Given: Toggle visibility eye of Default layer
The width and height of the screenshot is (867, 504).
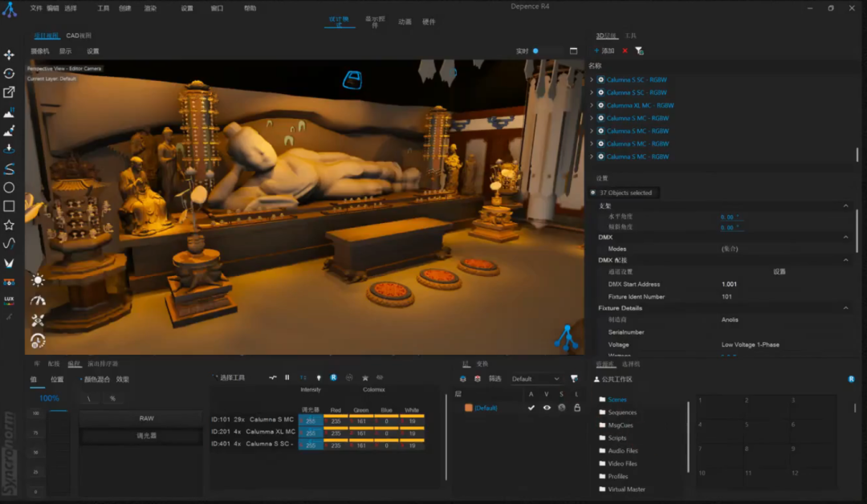Looking at the screenshot, I should [547, 408].
